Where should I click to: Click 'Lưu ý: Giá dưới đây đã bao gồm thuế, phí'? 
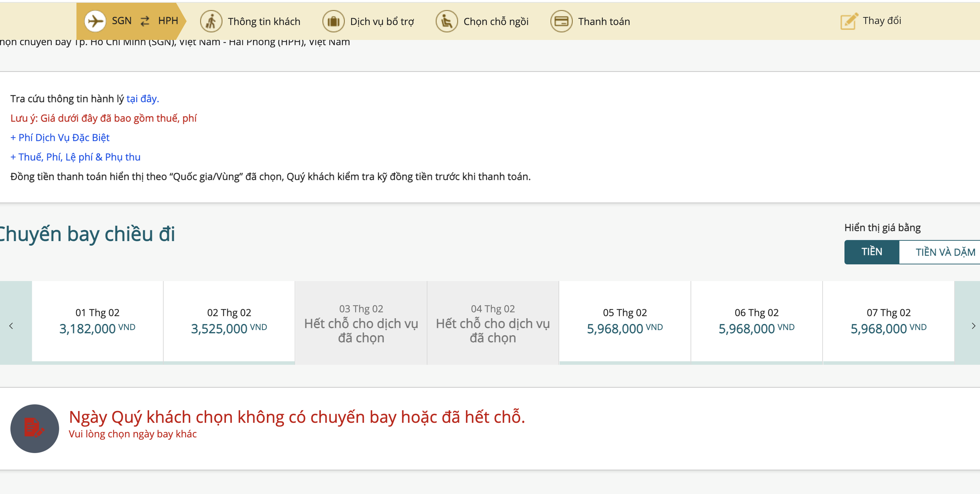[103, 118]
